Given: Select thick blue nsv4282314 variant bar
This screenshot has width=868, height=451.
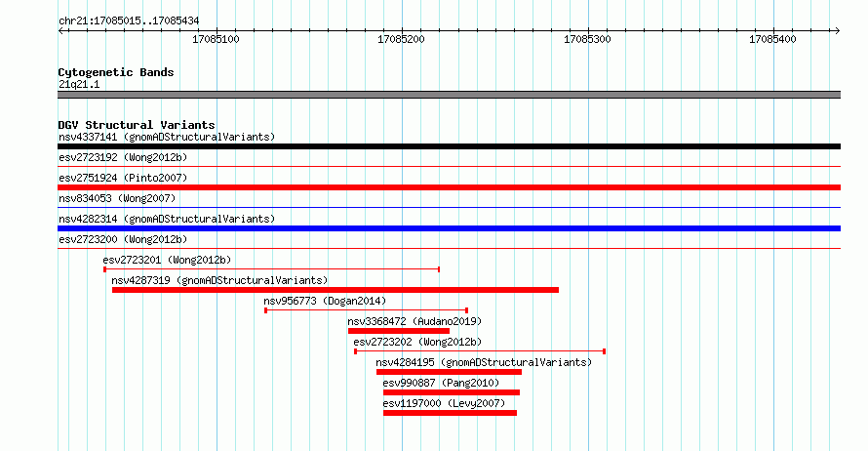Looking at the screenshot, I should pyautogui.click(x=449, y=228).
